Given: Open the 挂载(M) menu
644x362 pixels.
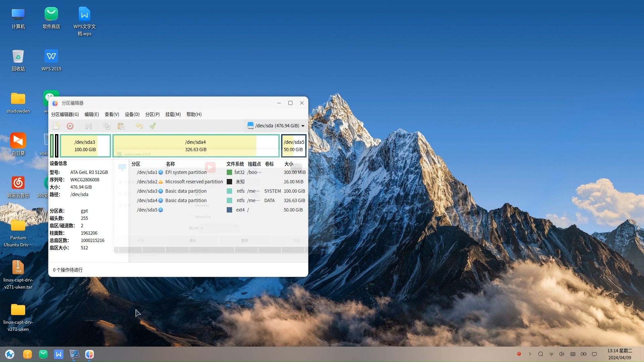Looking at the screenshot, I should (x=173, y=114).
